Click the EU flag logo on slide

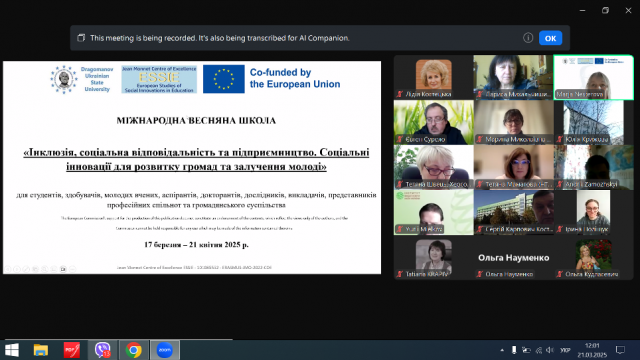(224, 79)
